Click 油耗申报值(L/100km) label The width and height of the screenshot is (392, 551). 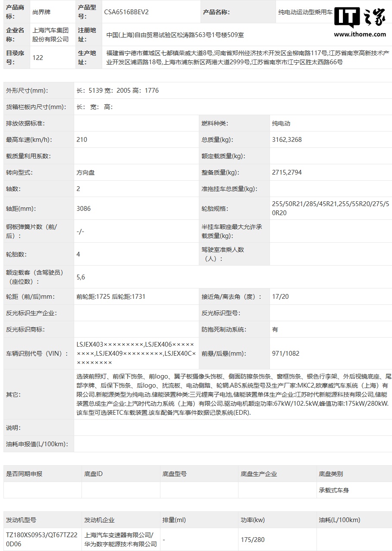[37, 444]
